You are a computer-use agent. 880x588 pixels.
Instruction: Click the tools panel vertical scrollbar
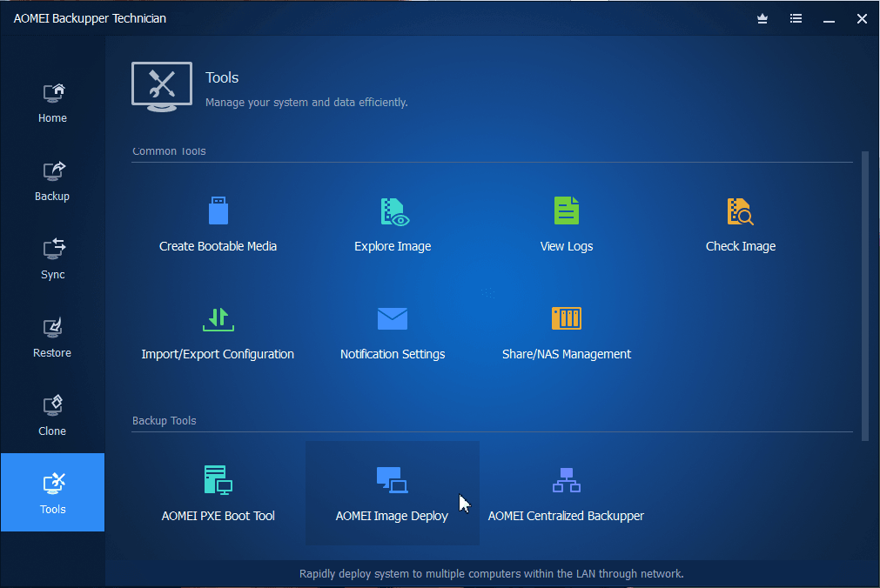click(865, 296)
